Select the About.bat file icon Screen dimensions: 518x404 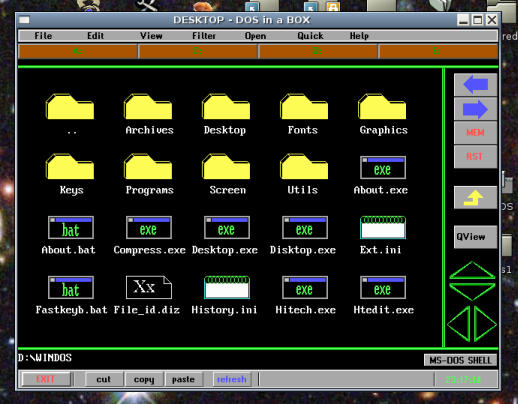click(71, 228)
